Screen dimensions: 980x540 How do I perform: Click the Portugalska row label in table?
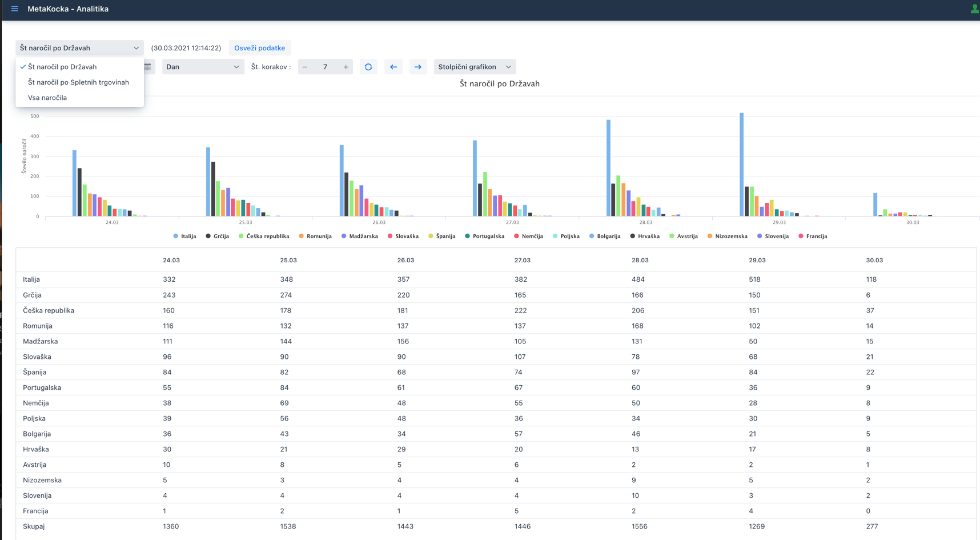click(x=42, y=387)
